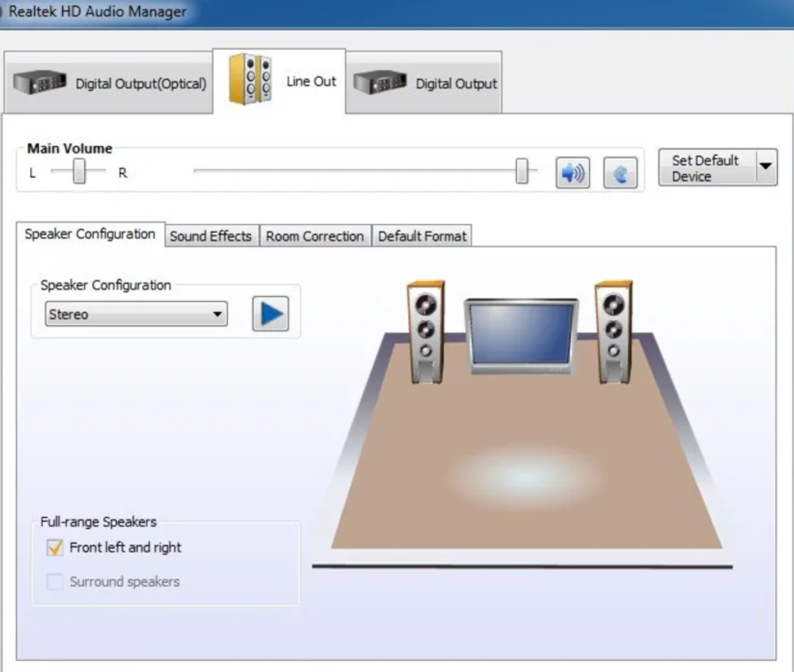Switch to Digital Output(Optical) tab
794x672 pixels.
point(108,83)
